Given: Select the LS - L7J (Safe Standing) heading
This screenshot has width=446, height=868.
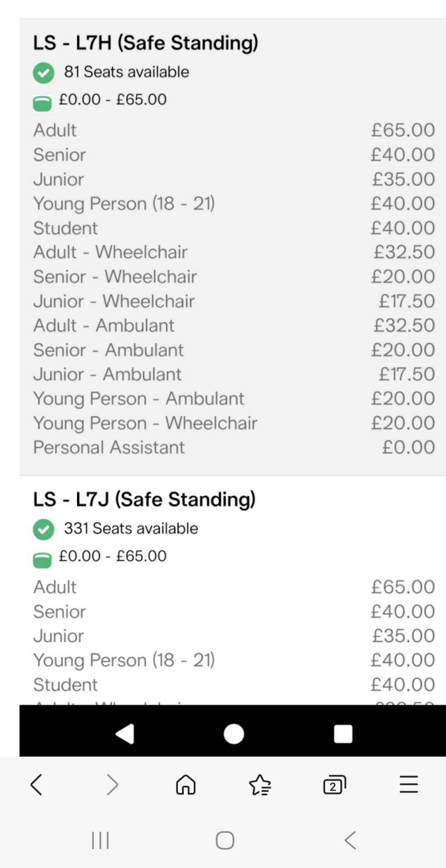Looking at the screenshot, I should (144, 499).
